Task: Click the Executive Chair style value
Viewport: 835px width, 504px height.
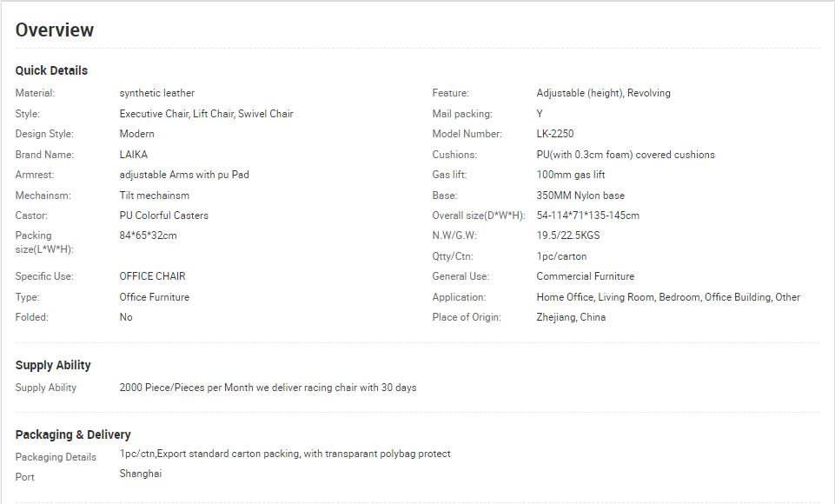Action: 154,114
